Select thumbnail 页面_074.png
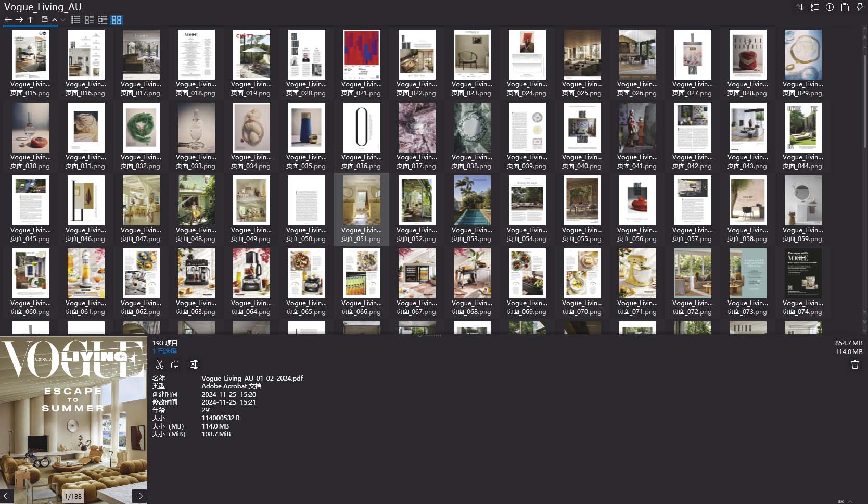This screenshot has height=504, width=868. click(803, 273)
